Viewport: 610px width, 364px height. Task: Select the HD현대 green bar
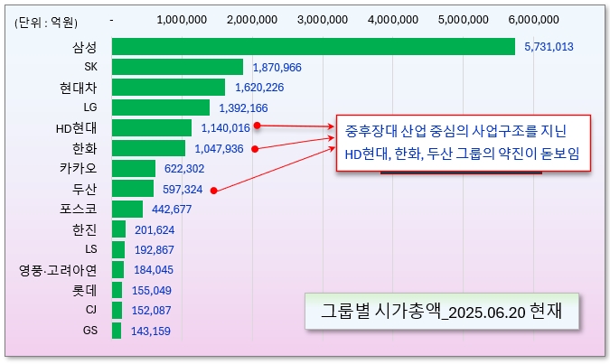[x=152, y=128]
